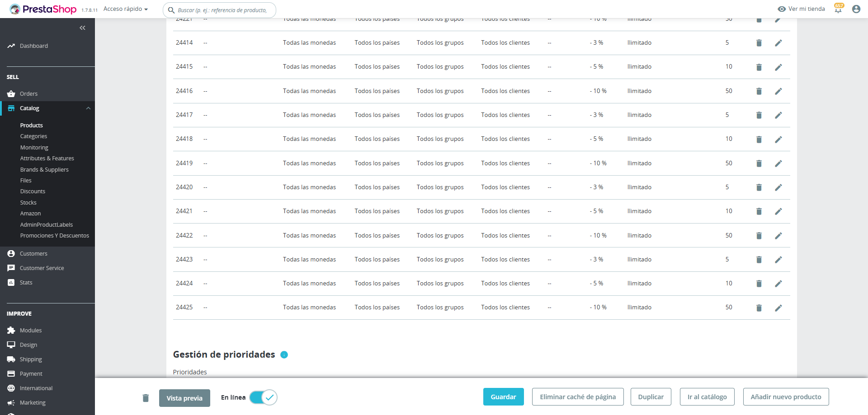This screenshot has width=868, height=415.
Task: Edit specific price rule 24421
Action: (x=778, y=211)
